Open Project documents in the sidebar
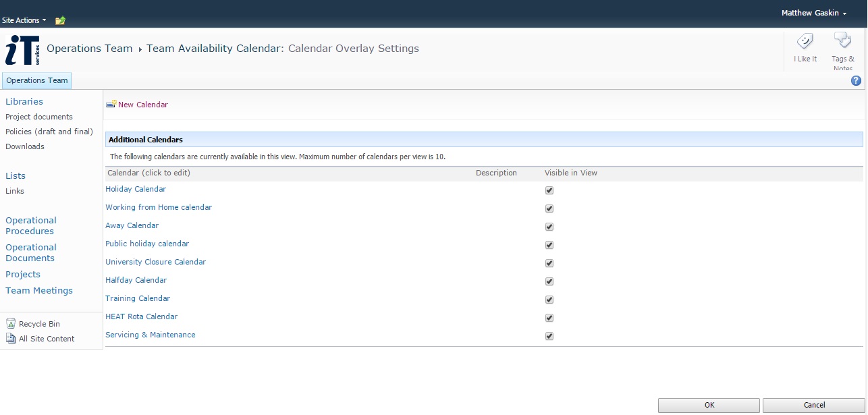The width and height of the screenshot is (868, 415). (39, 117)
